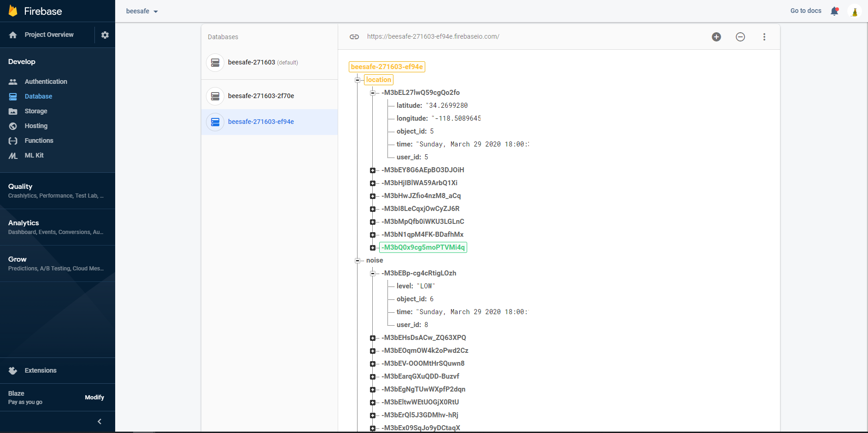
Task: Collapse the location node
Action: point(358,80)
